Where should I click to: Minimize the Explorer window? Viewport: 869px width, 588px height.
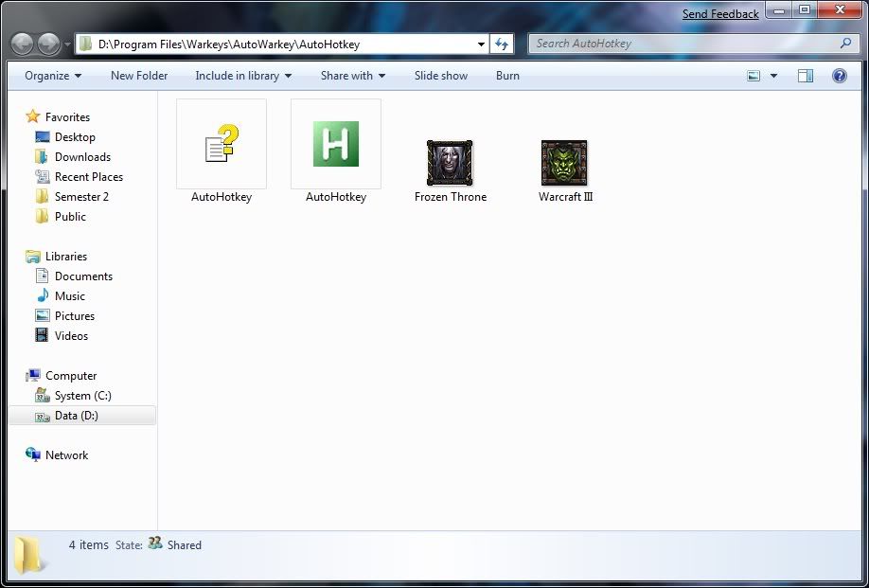pyautogui.click(x=780, y=9)
